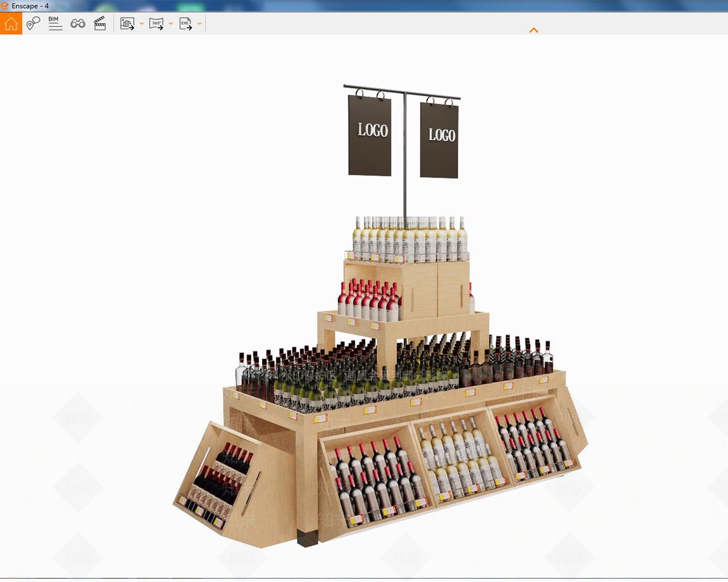Image resolution: width=728 pixels, height=582 pixels.
Task: Toggle the BIM information mode
Action: (x=55, y=23)
